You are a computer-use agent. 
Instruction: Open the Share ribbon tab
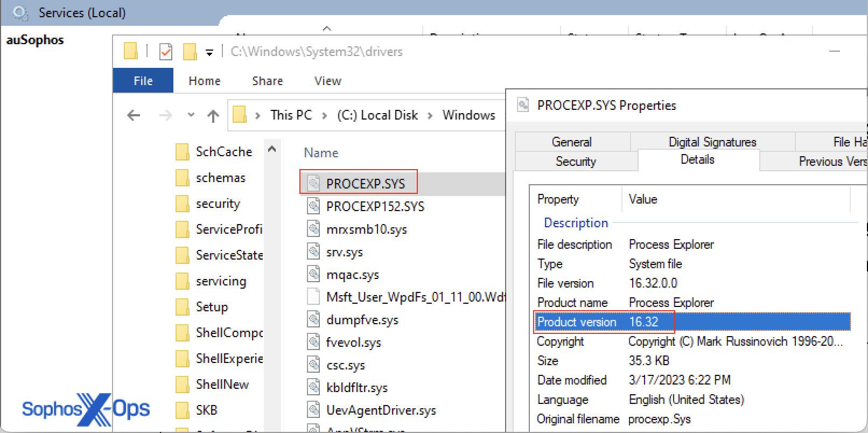[268, 81]
